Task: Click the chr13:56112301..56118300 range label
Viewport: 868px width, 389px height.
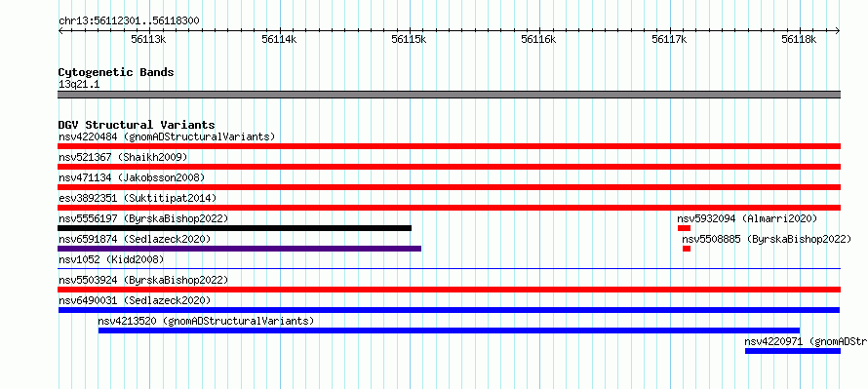Action: [129, 21]
